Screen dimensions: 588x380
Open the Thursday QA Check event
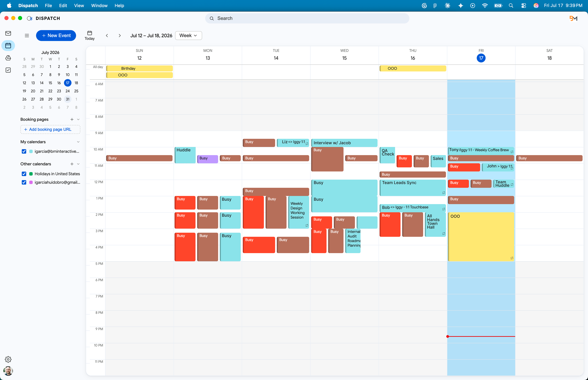coord(387,155)
